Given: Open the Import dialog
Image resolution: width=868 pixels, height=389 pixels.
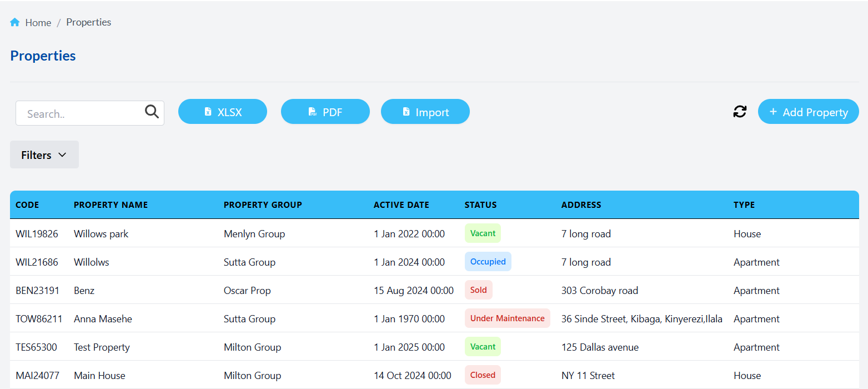Looking at the screenshot, I should (x=425, y=112).
